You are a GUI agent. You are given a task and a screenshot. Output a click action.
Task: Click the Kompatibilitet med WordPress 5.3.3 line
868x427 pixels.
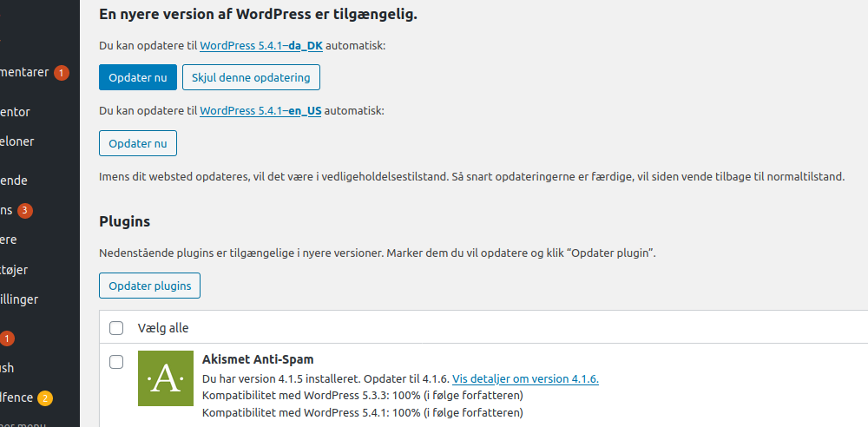pyautogui.click(x=363, y=396)
